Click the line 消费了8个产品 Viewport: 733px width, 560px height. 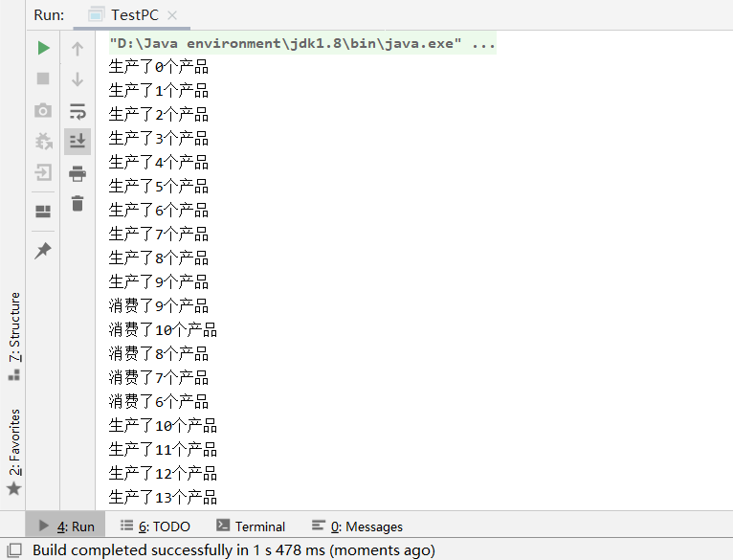point(159,353)
